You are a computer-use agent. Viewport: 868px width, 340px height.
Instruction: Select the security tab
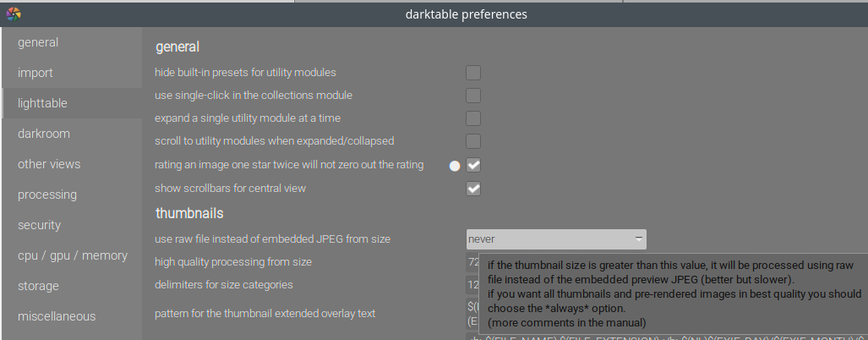(x=39, y=225)
